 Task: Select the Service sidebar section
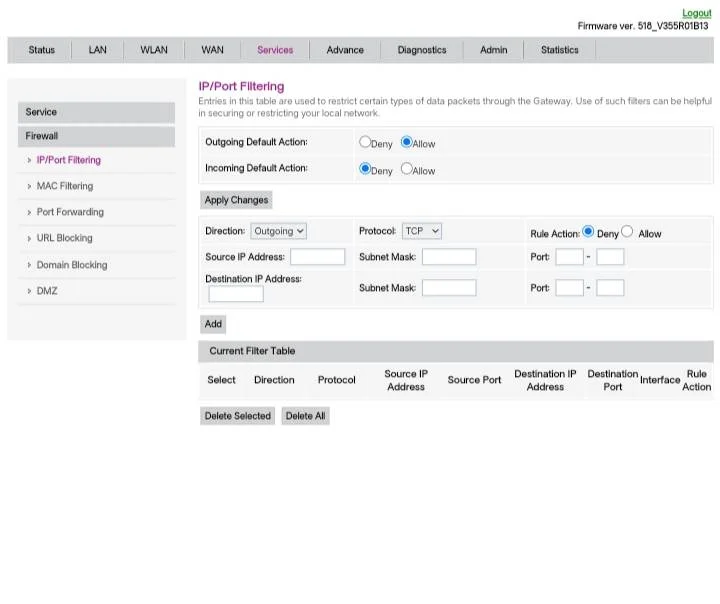[96, 112]
